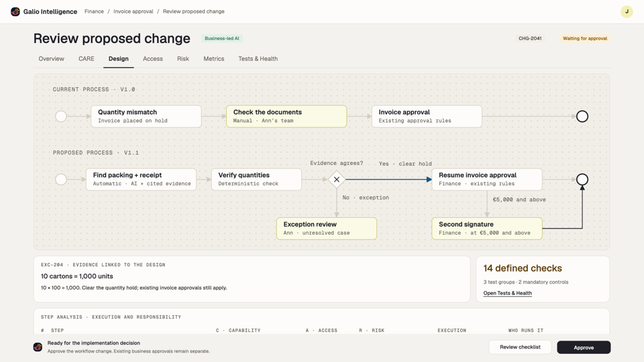Select the Check the documents node

[x=286, y=116]
